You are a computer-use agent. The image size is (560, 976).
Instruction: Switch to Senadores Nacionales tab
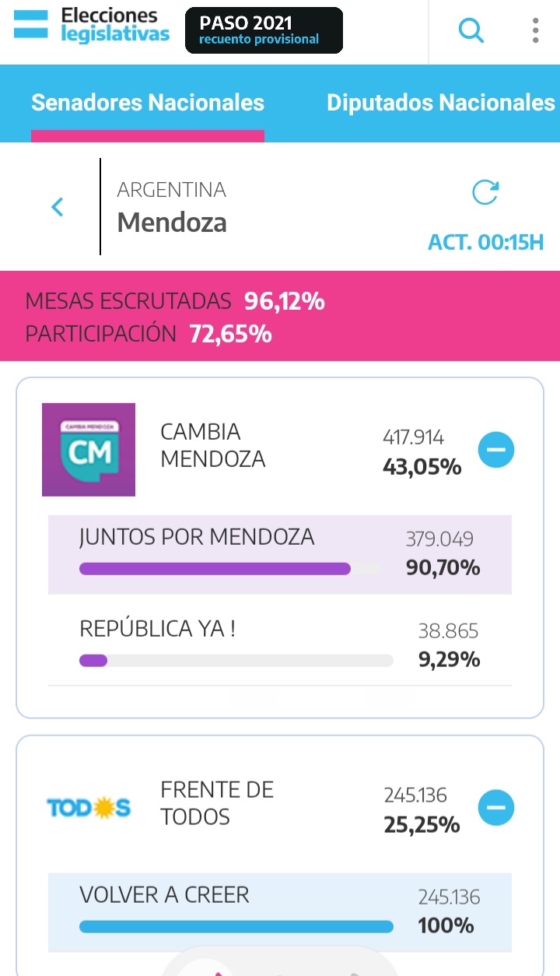click(148, 103)
